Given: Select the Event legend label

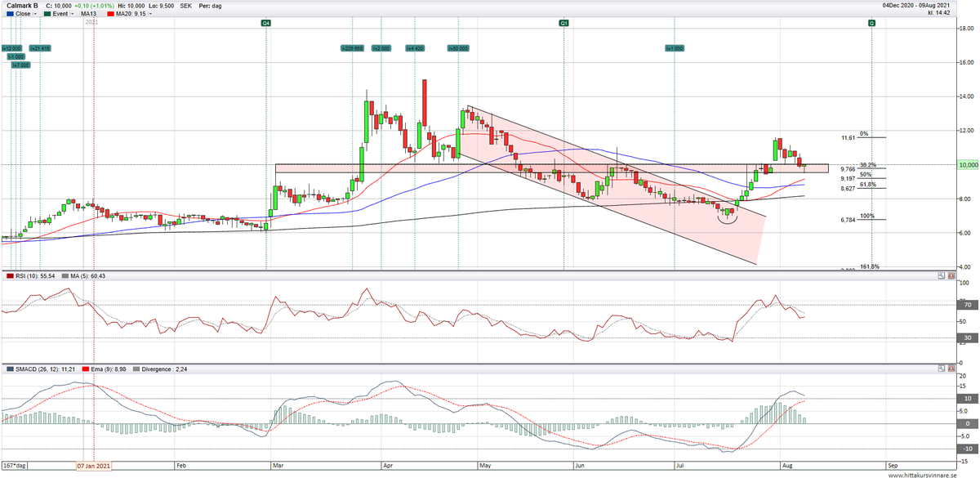Looking at the screenshot, I should click(60, 14).
